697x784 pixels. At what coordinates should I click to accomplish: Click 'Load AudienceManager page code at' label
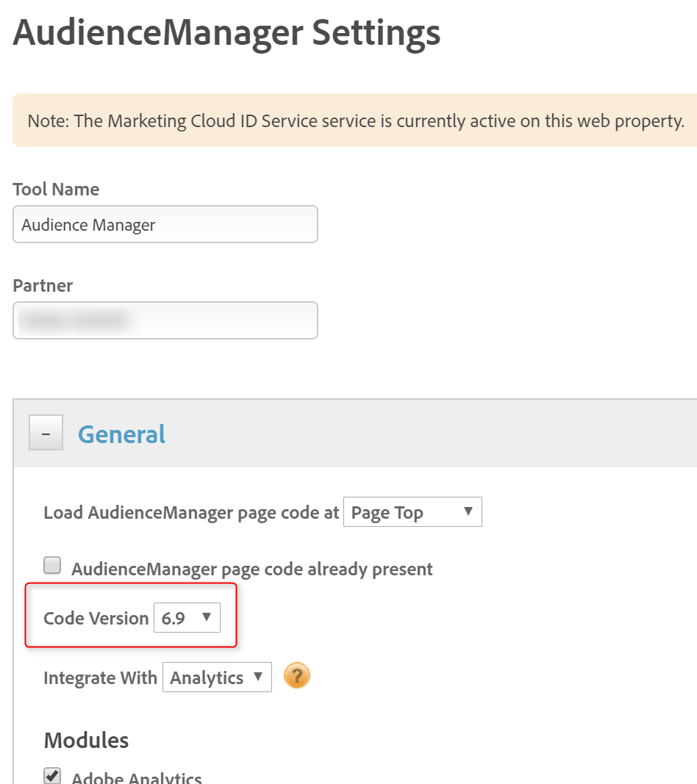(191, 513)
